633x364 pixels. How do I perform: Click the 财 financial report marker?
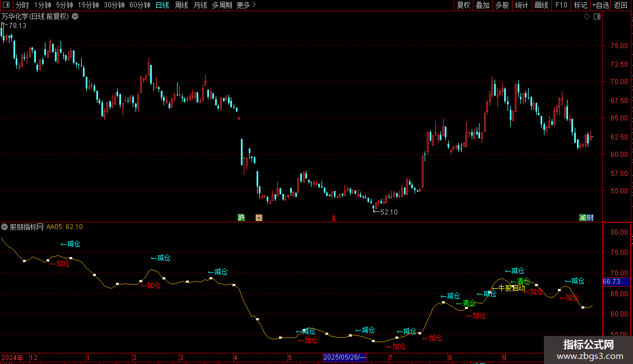[x=590, y=217]
